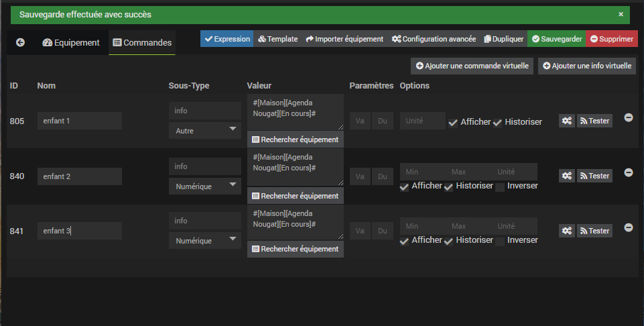Click the Unité field for enfant 2
Screen dimensions: 644x326
tap(515, 172)
